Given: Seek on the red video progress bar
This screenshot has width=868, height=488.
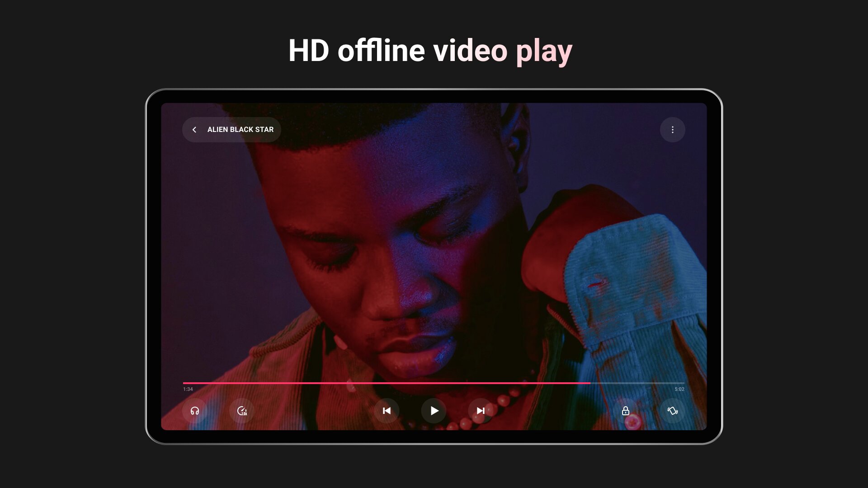Looking at the screenshot, I should 434,383.
